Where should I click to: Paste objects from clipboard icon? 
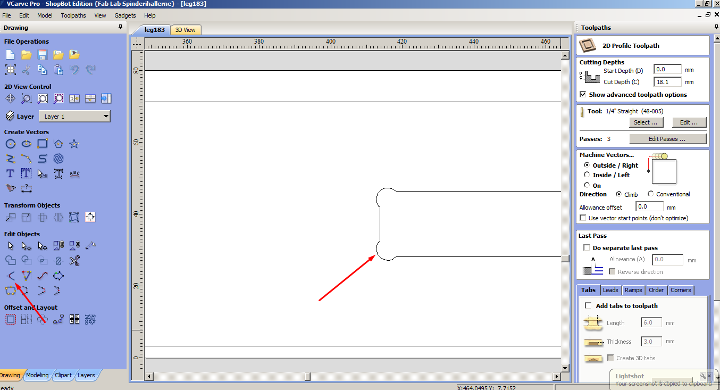(x=58, y=70)
